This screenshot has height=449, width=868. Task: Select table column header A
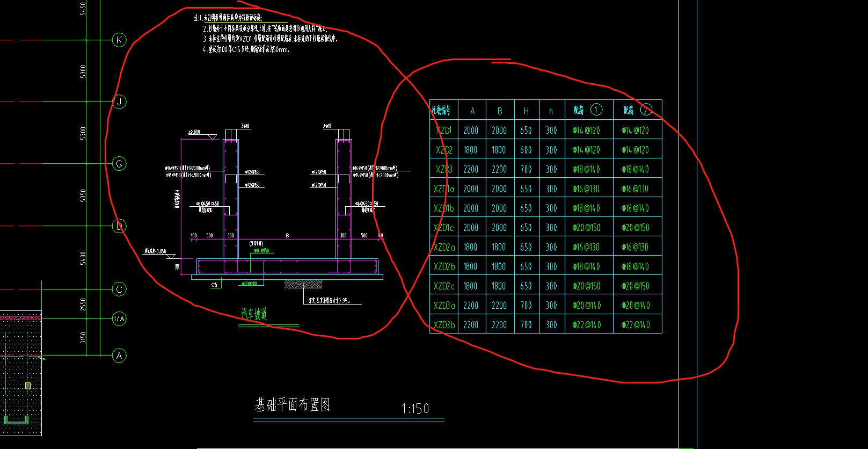(472, 111)
